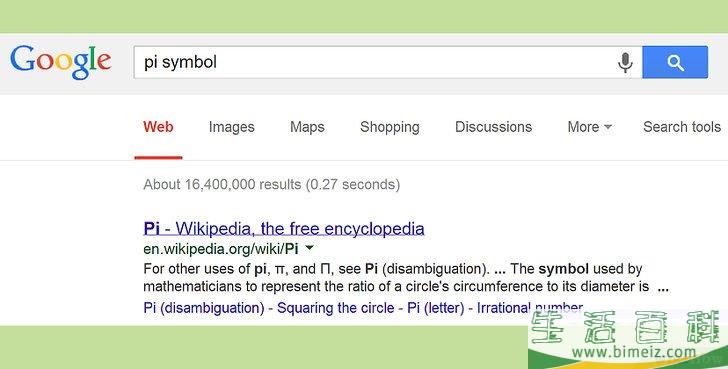Viewport: 728px width, 369px height.
Task: Select the Discussions tab
Action: [x=493, y=127]
